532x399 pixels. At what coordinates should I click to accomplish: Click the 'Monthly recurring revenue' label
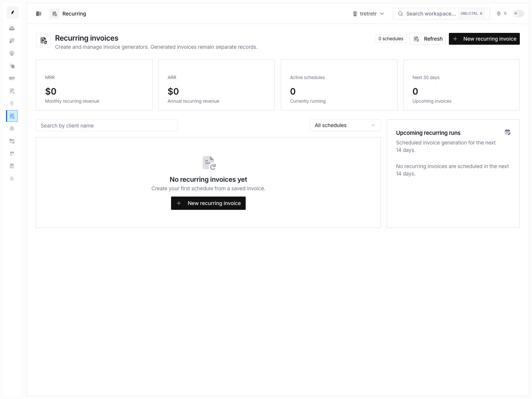point(72,101)
